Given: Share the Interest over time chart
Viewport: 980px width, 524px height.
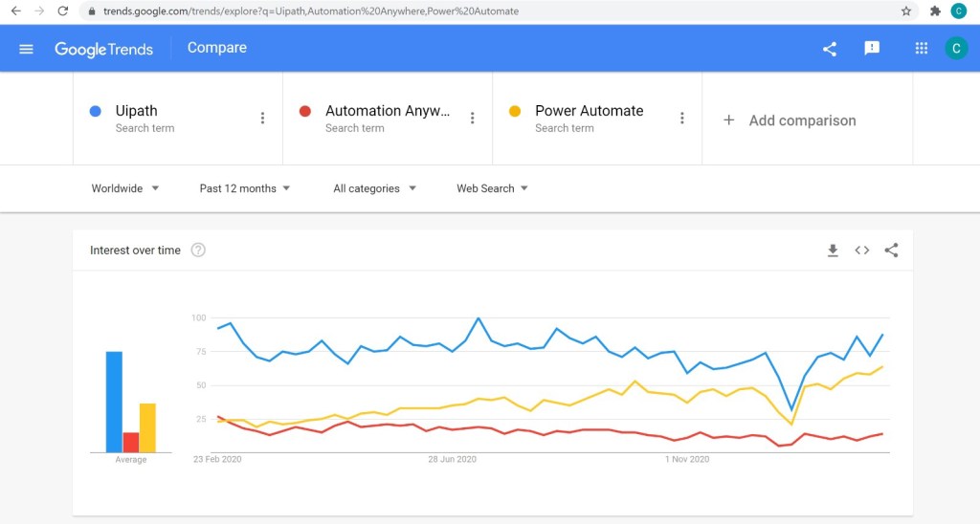Looking at the screenshot, I should click(892, 251).
